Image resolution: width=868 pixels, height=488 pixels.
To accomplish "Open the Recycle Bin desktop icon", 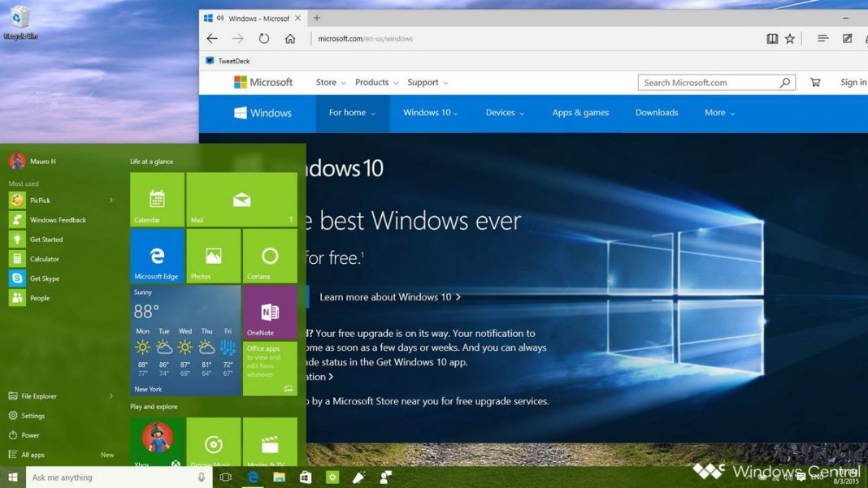I will (20, 22).
